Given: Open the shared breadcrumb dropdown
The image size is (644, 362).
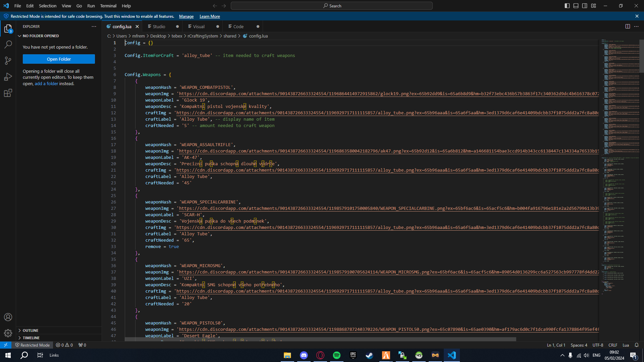Looking at the screenshot, I should point(230,36).
